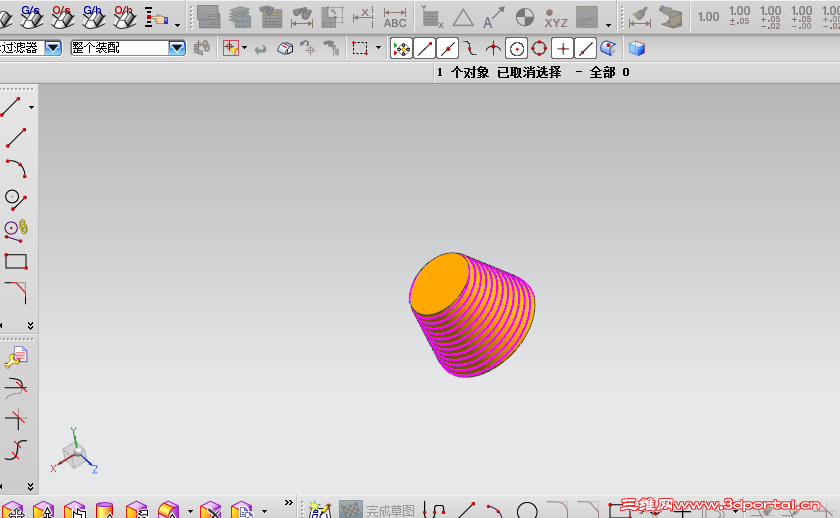Open the dropdown arrow next to profile tool
This screenshot has width=840, height=518.
32,108
